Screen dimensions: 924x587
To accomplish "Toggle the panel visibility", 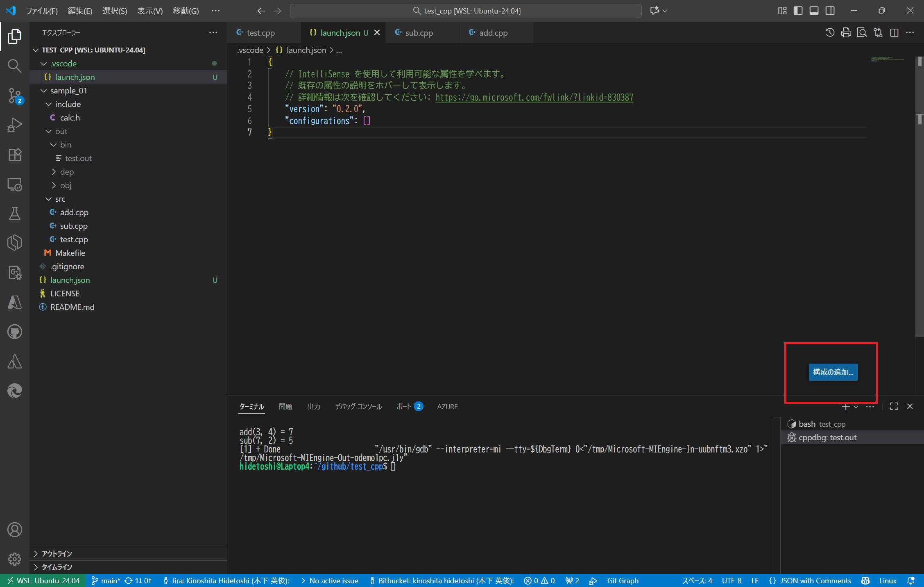I will 814,11.
